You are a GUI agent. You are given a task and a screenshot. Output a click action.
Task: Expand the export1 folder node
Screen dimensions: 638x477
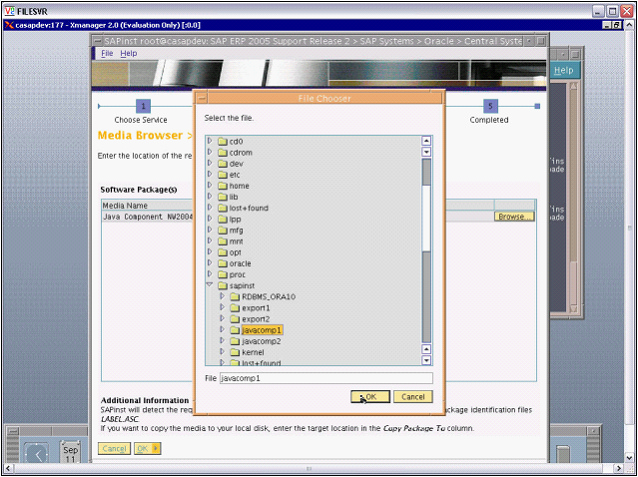[222, 307]
